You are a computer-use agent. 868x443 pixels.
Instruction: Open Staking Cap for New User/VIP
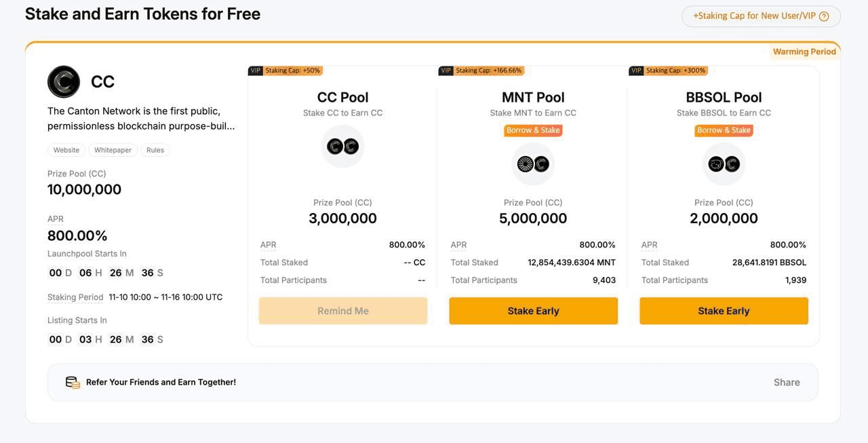tap(754, 16)
